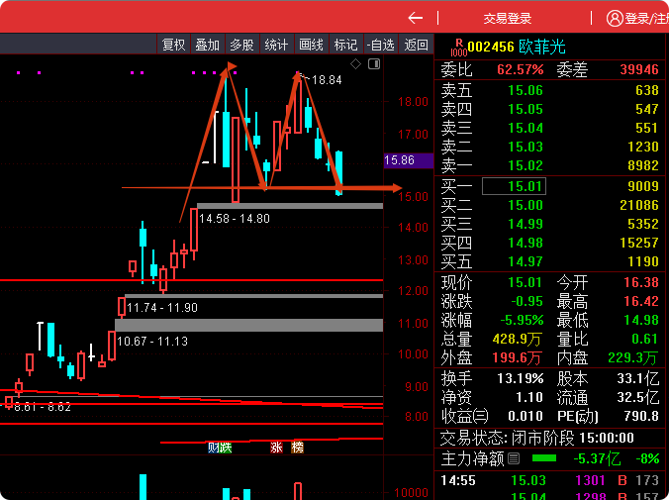Image resolution: width=669 pixels, height=500 pixels.
Task: Open the 统计 statistics menu item
Action: coord(276,45)
